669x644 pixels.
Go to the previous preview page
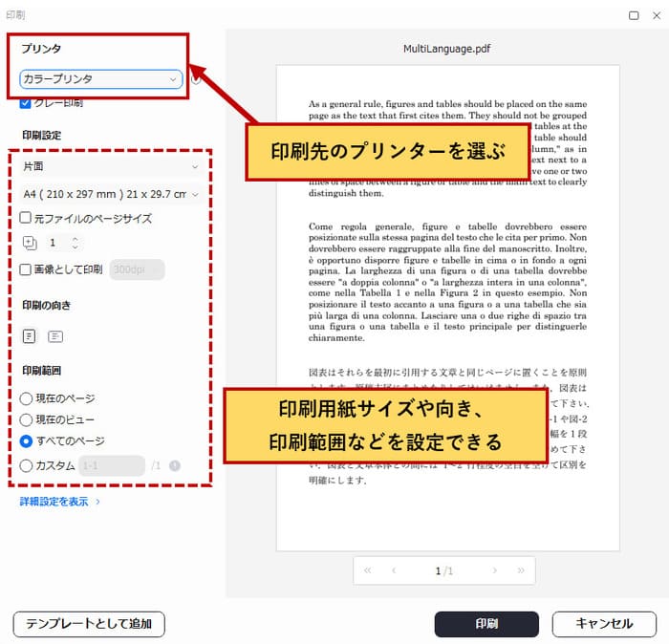pos(394,570)
